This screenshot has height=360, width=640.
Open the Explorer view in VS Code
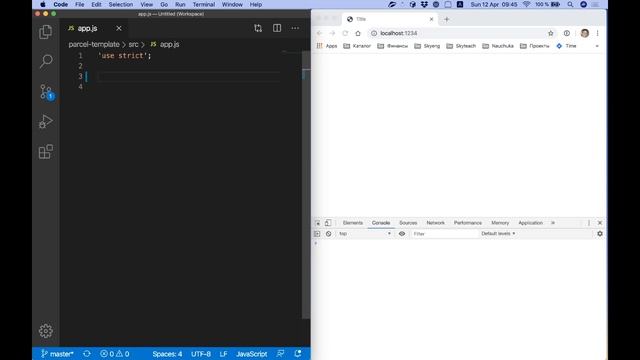click(45, 32)
